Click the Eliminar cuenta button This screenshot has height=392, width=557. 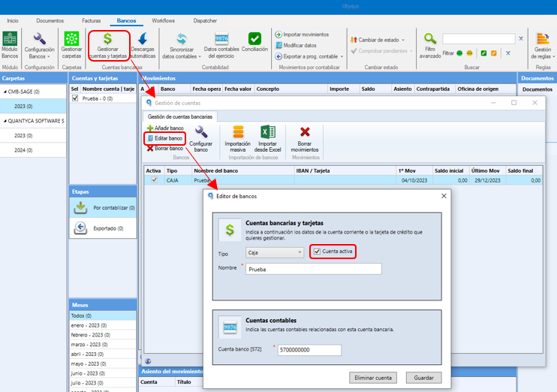click(373, 378)
